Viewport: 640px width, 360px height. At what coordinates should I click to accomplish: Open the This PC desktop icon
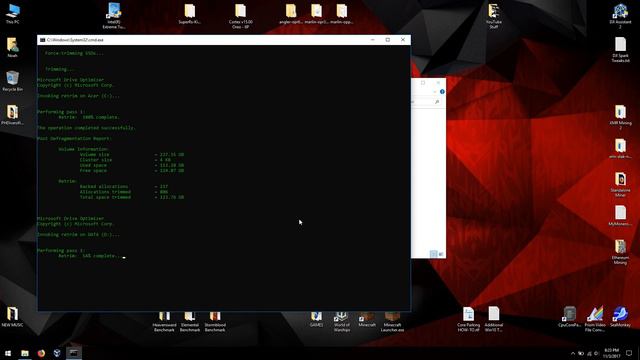coord(13,13)
